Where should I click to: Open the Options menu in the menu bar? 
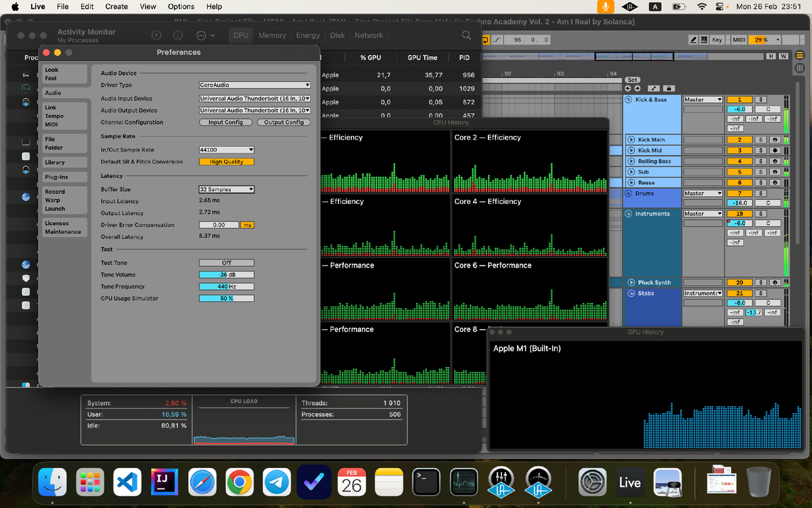(x=180, y=6)
